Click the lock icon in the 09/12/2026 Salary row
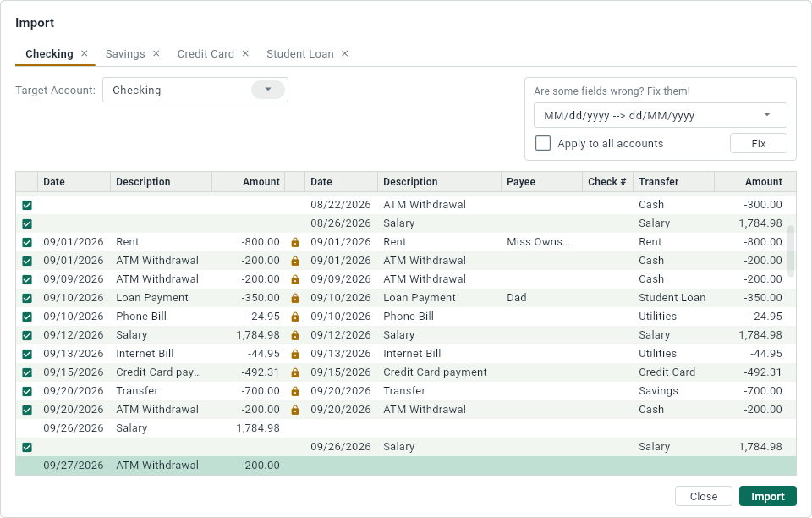Screen dimensions: 812x518 tap(295, 335)
